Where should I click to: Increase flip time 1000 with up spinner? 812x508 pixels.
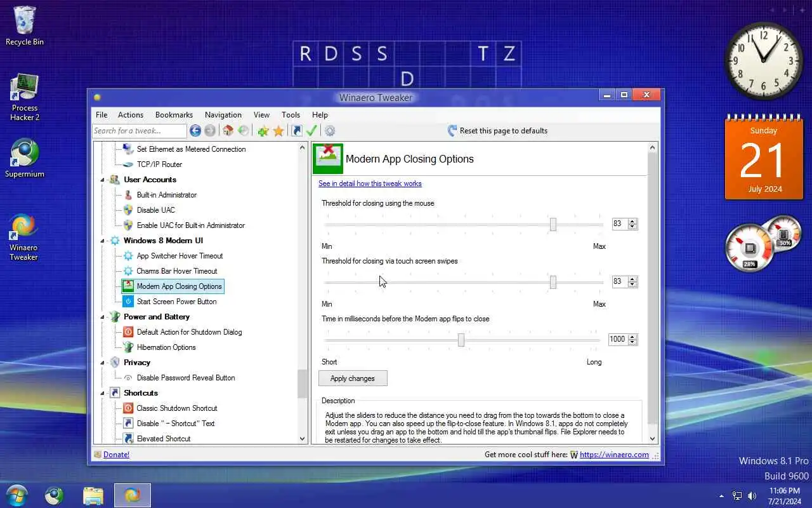point(632,337)
